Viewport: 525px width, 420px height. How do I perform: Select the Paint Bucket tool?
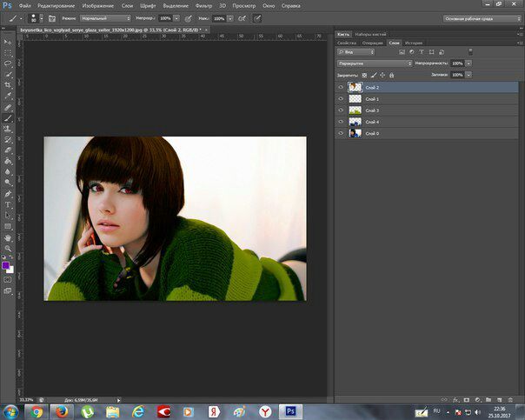coord(7,161)
